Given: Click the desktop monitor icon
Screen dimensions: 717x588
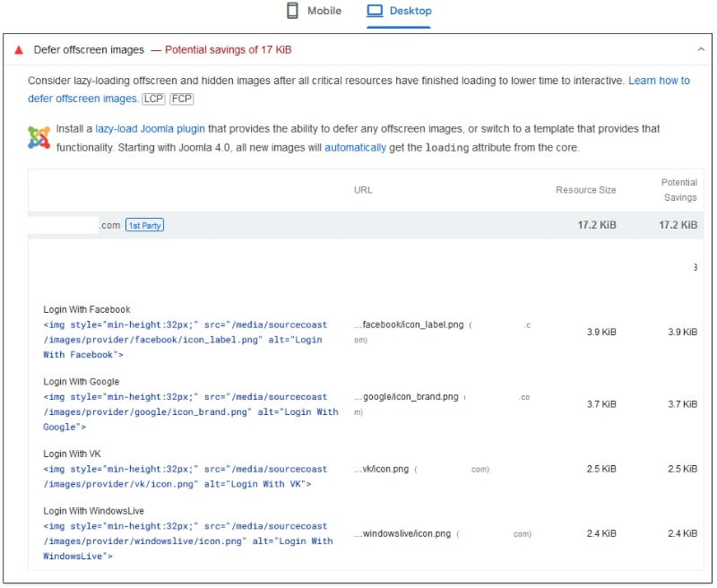Looking at the screenshot, I should (375, 11).
